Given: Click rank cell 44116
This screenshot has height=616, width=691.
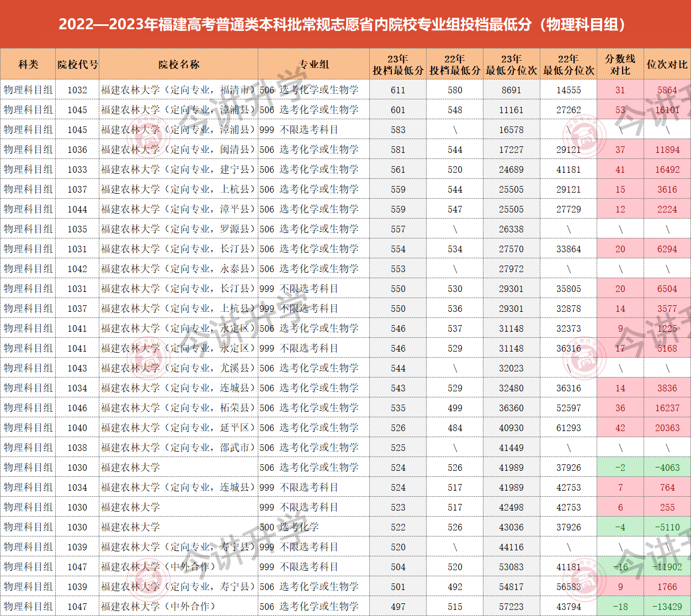Looking at the screenshot, I should click(512, 547).
